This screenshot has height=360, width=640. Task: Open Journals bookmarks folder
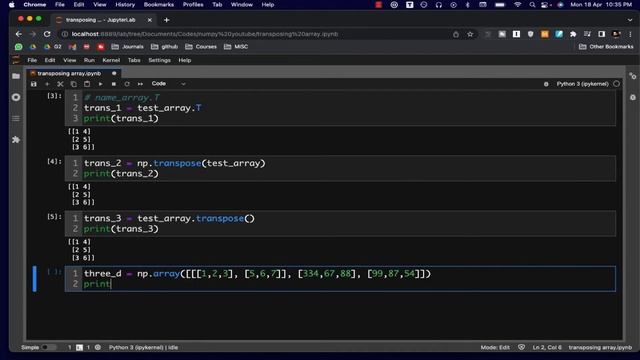tap(128, 47)
